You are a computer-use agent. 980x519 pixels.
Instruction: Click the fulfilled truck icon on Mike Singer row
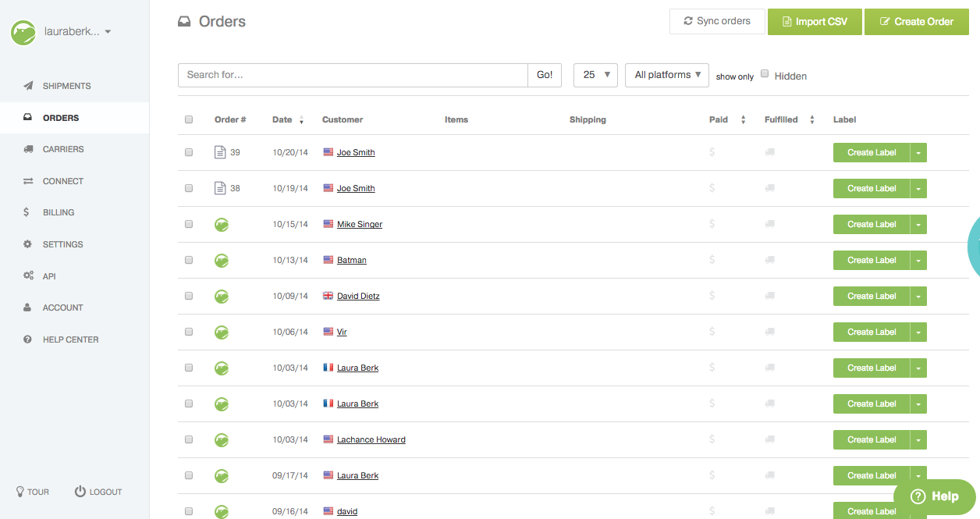click(769, 224)
